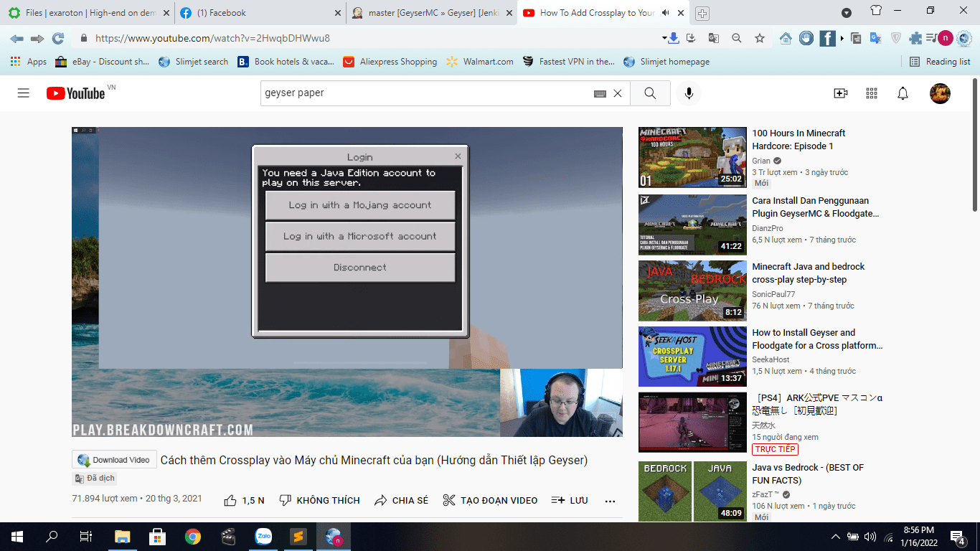
Task: Open 'Minecraft Java and bedrock cross-play' title
Action: [809, 273]
